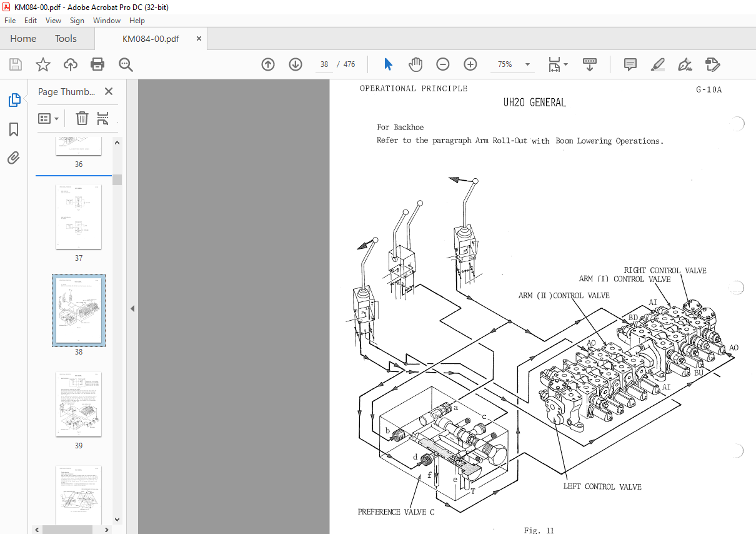Click the 'Fig. 11' caption

click(539, 530)
